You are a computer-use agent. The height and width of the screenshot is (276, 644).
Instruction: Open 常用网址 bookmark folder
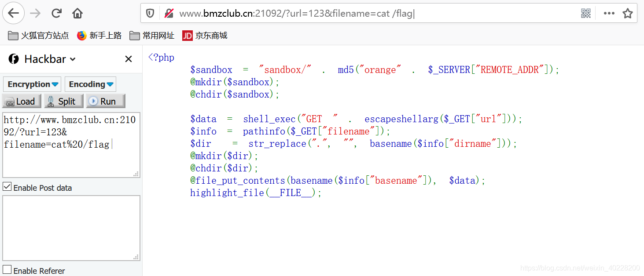click(x=152, y=36)
